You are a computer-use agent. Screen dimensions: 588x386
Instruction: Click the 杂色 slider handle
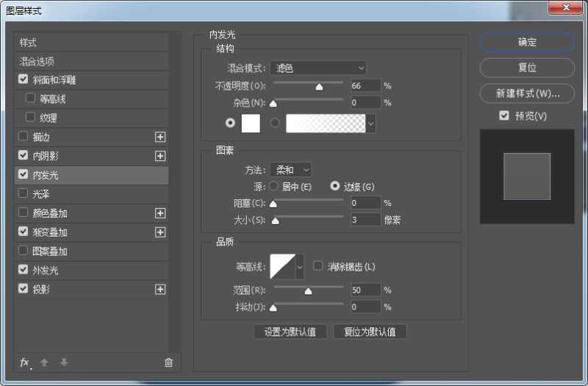[x=273, y=104]
